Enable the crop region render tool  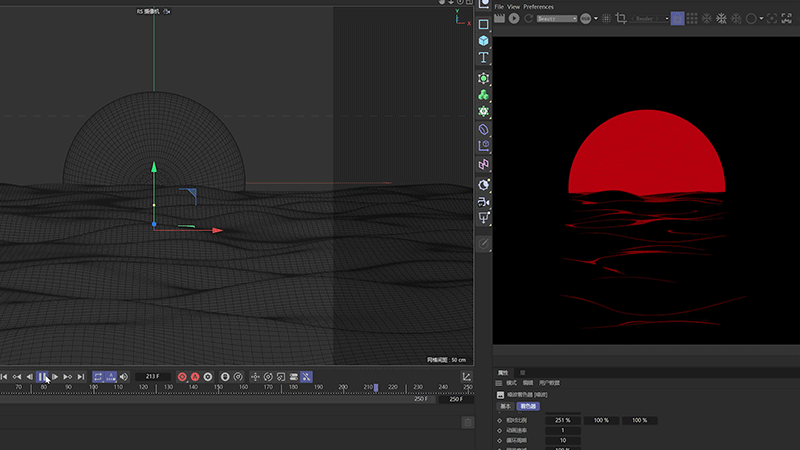point(621,18)
